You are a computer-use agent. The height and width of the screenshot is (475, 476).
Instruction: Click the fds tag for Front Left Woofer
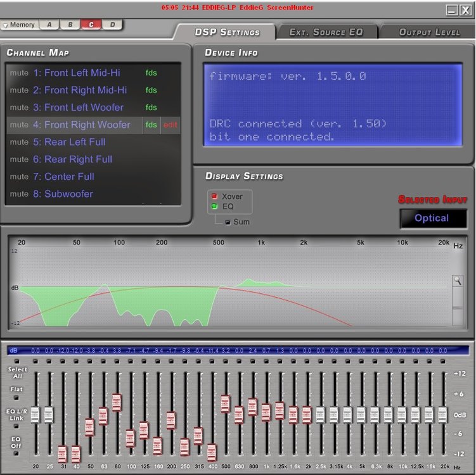[x=151, y=108]
